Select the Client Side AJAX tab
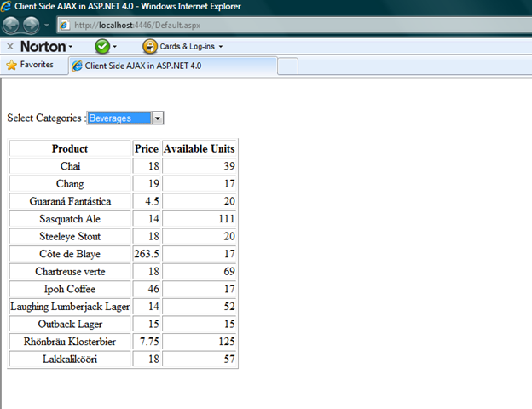This screenshot has height=409, width=532. (x=173, y=66)
